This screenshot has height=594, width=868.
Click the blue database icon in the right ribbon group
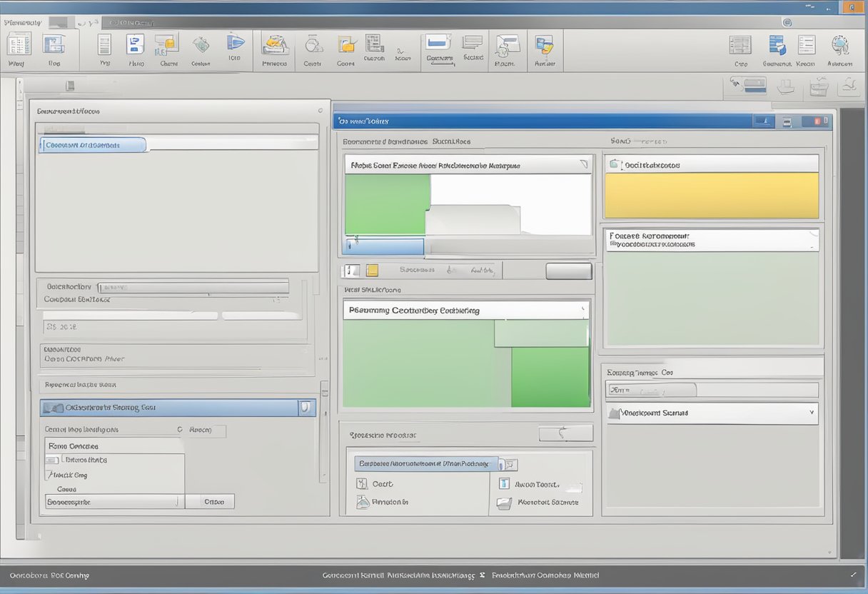(777, 45)
